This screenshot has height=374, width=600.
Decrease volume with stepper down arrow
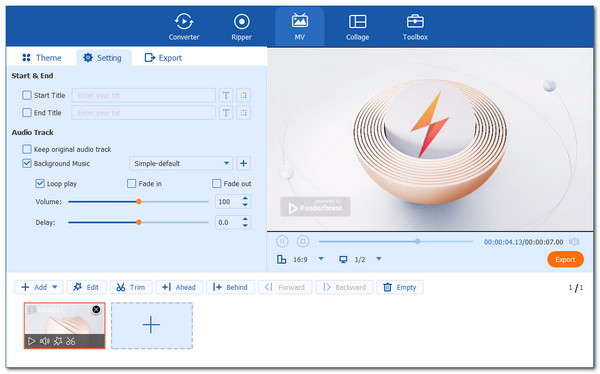(x=245, y=205)
